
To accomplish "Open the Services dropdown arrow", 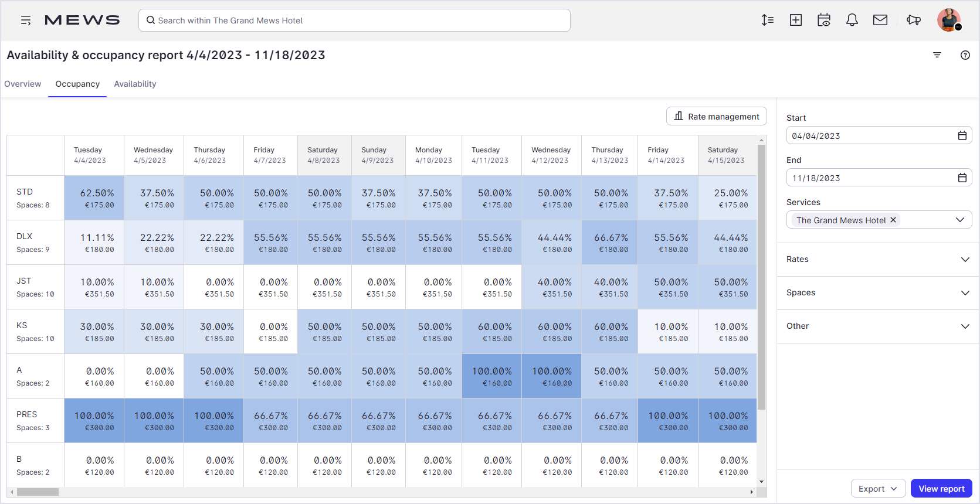I will click(960, 220).
